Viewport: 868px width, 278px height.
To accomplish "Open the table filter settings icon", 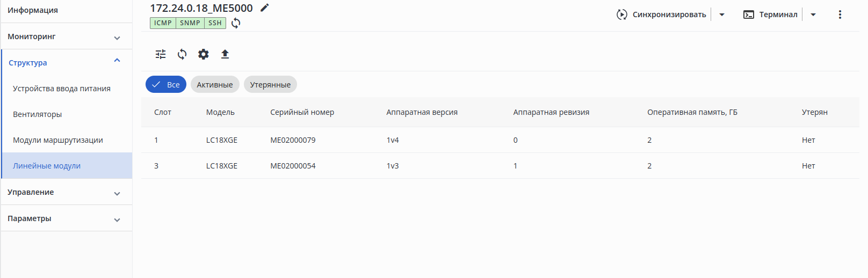I will pyautogui.click(x=161, y=54).
